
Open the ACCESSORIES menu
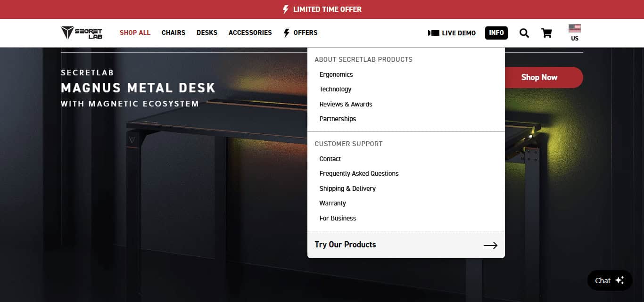(x=250, y=33)
